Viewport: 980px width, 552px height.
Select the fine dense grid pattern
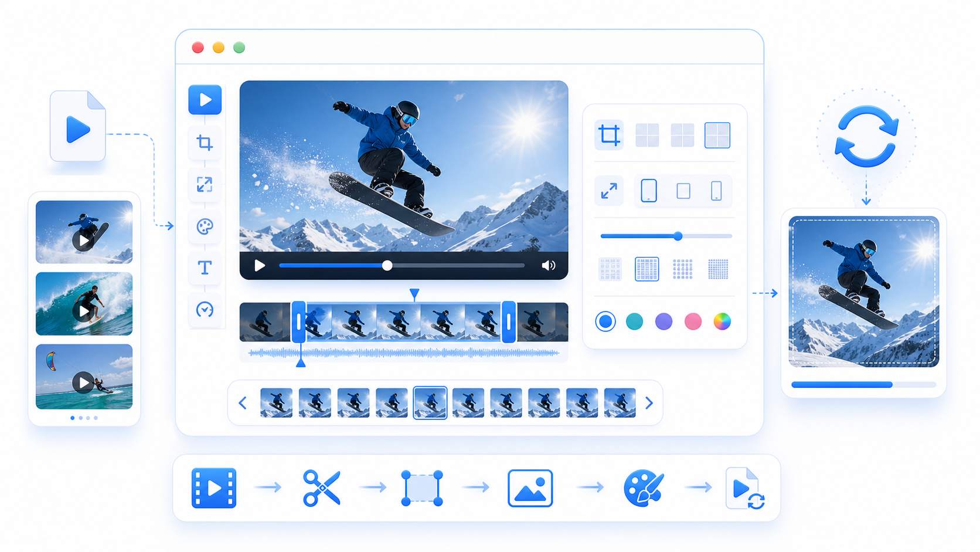pos(718,269)
